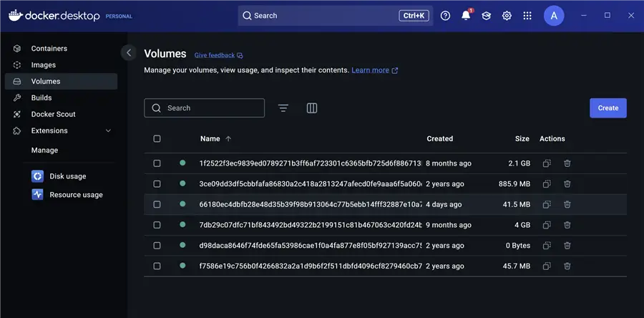Screen dimensions: 644x318
Task: Open the column display options icon
Action: point(312,108)
